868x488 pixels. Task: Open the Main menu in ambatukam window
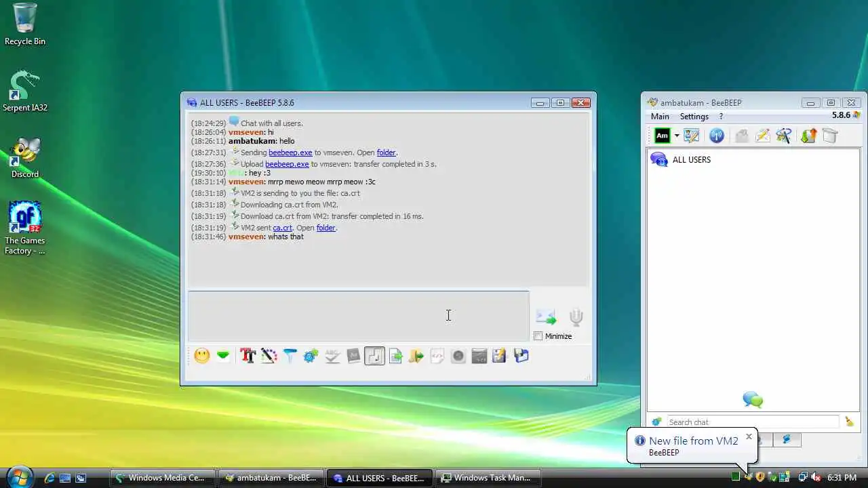pyautogui.click(x=660, y=117)
